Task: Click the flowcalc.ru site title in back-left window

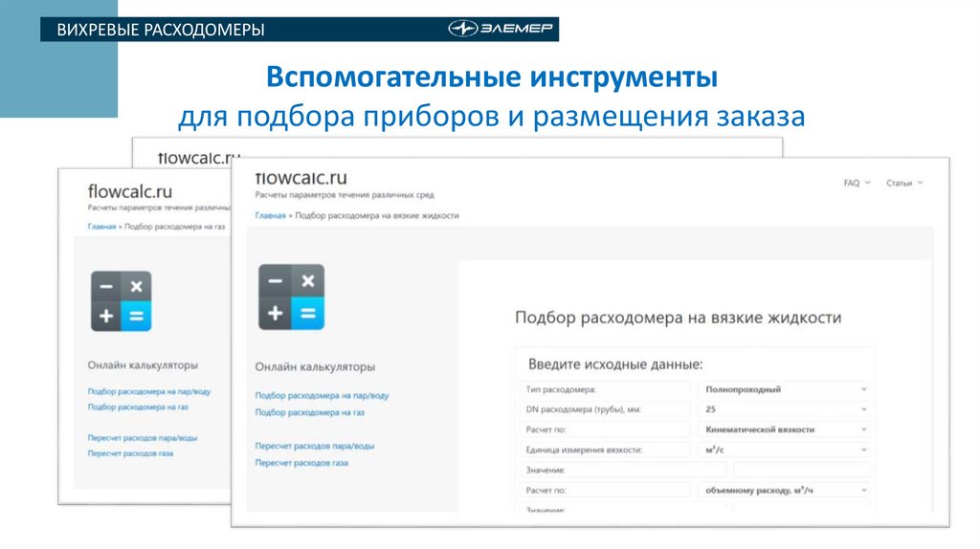Action: pos(130,191)
